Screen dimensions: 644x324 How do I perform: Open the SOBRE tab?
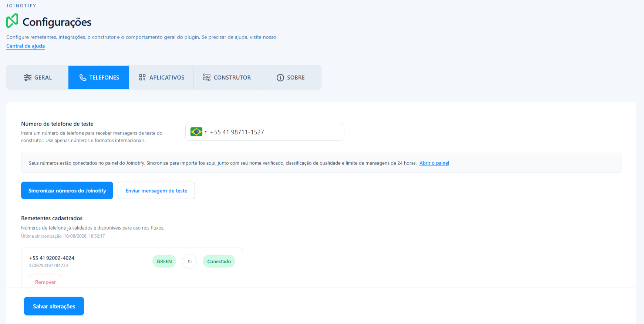(290, 77)
